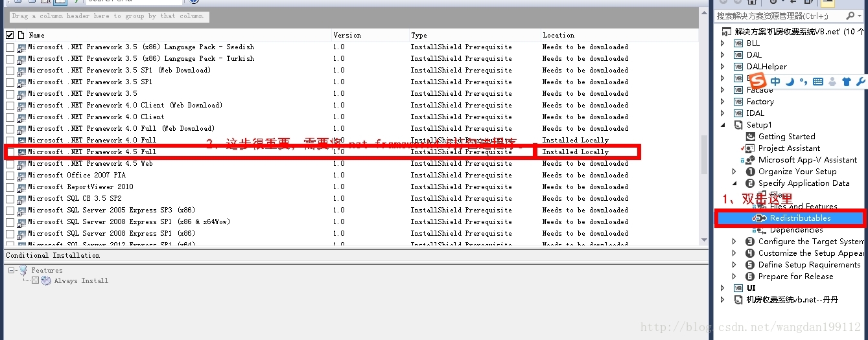Check the Microsoft ReportViewer 2010 box
Image resolution: width=868 pixels, height=340 pixels.
tap(10, 187)
